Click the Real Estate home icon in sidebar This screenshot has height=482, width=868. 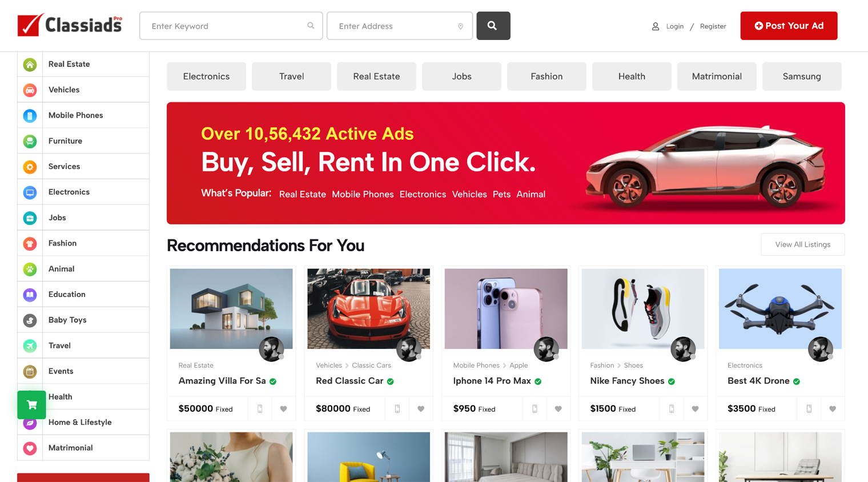point(30,65)
